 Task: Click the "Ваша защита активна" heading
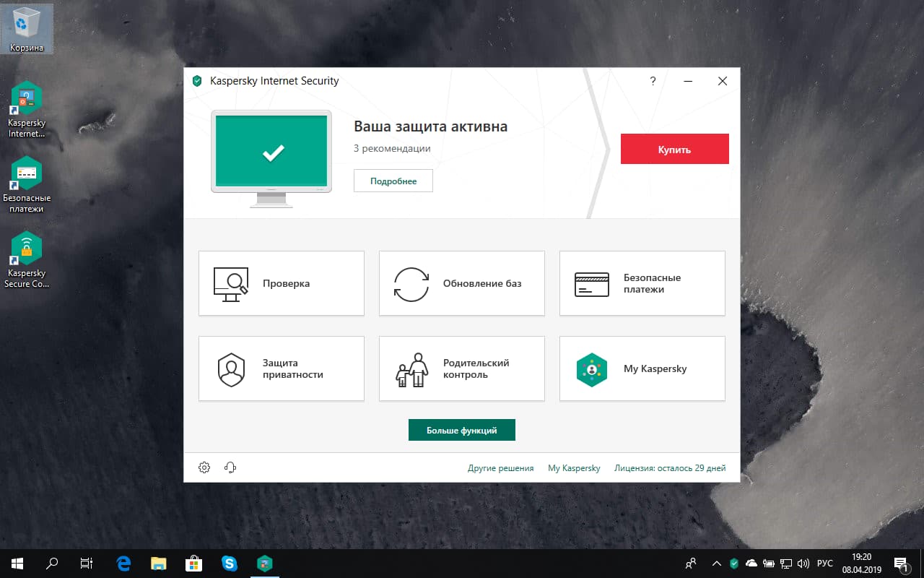(x=430, y=126)
